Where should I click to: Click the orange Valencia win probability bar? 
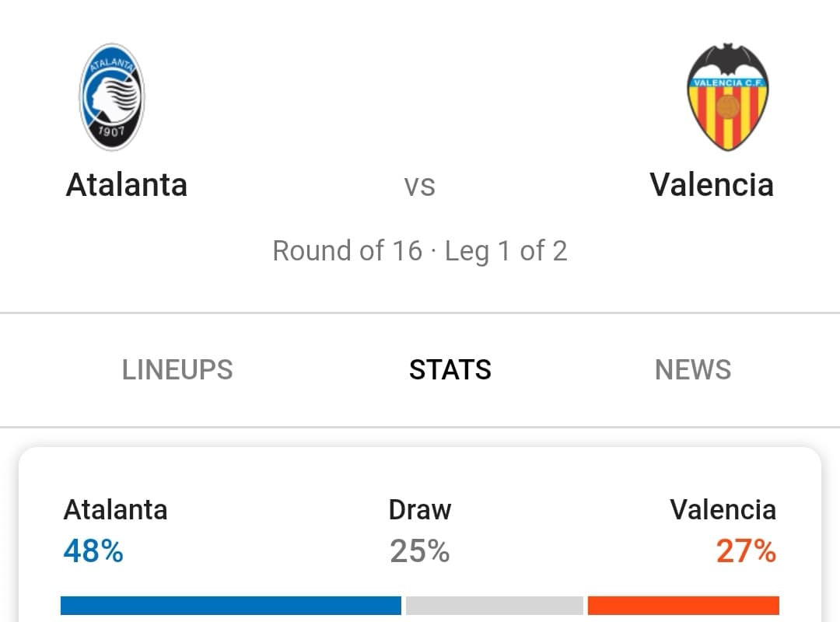684,606
